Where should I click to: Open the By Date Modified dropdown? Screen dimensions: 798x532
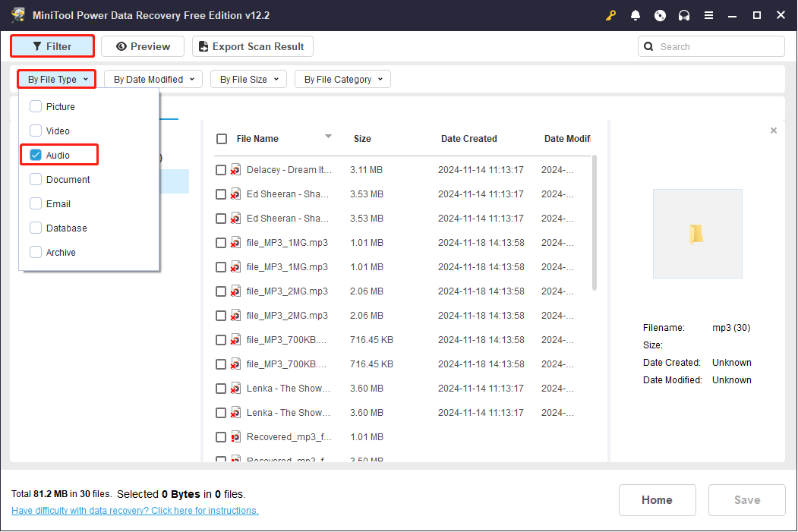[x=153, y=80]
